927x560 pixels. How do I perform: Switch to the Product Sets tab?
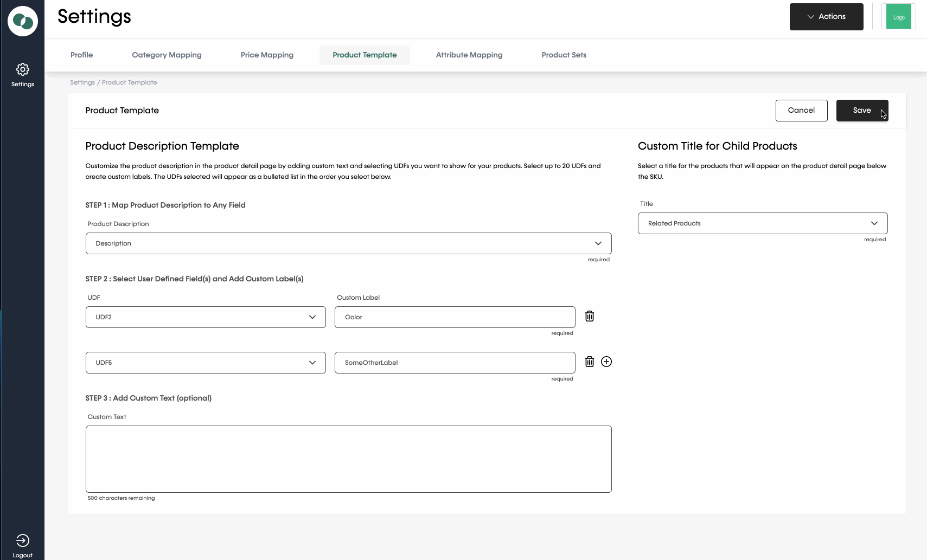564,55
